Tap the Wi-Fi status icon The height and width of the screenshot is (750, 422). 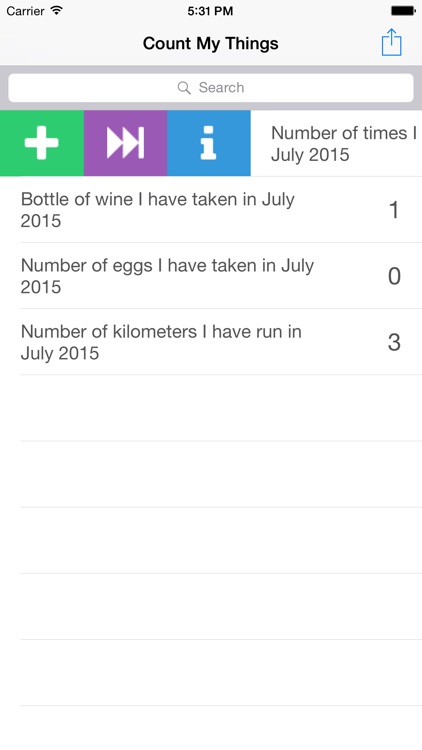click(x=56, y=11)
